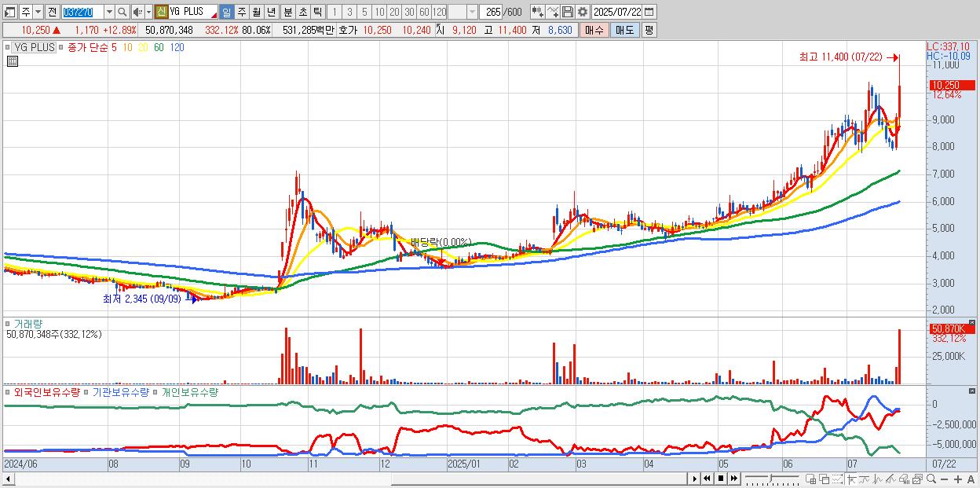Select the 일 daily period toggle
The image size is (980, 488).
[x=226, y=12]
